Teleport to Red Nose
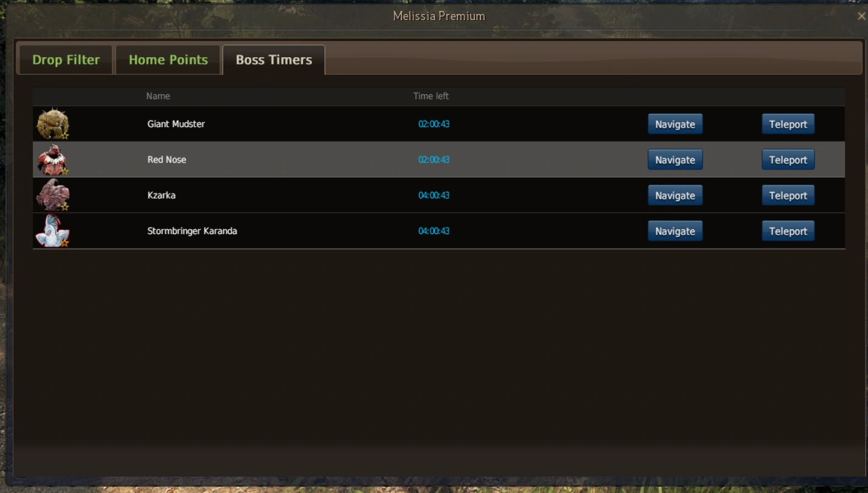868x493 pixels. pos(788,160)
